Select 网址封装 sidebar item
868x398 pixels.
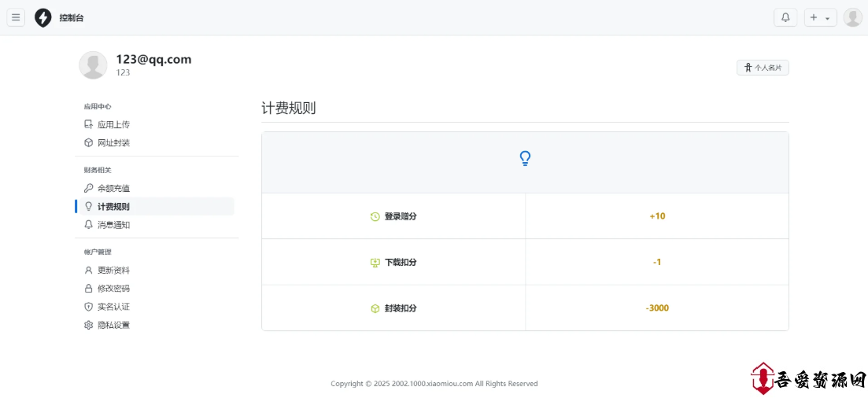[x=113, y=142]
